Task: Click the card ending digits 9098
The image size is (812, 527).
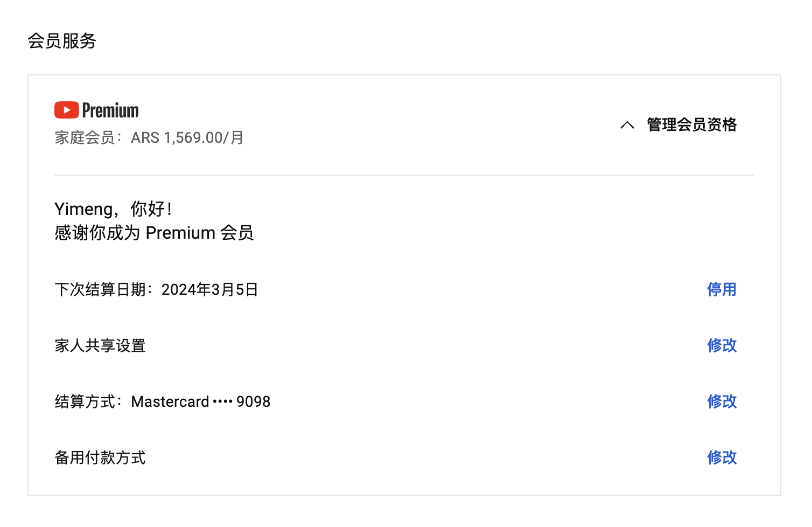Action: pos(253,402)
